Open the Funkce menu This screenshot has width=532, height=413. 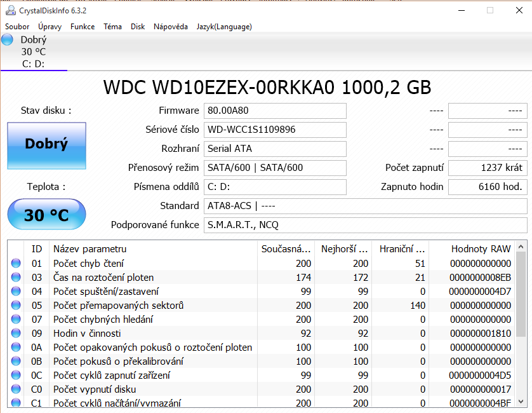pyautogui.click(x=83, y=27)
